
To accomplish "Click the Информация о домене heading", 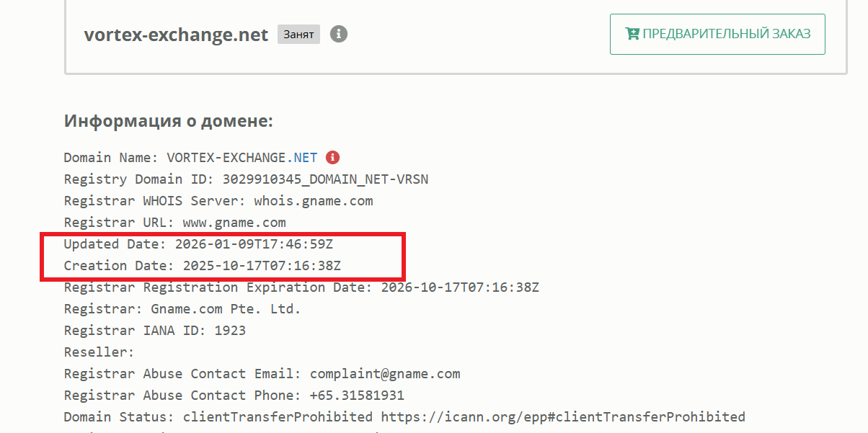I will 169,120.
